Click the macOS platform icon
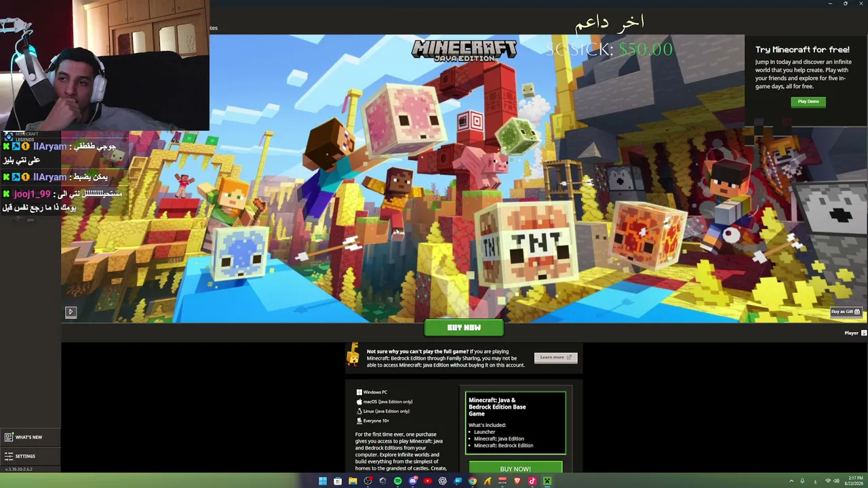The width and height of the screenshot is (868, 488). (x=359, y=402)
